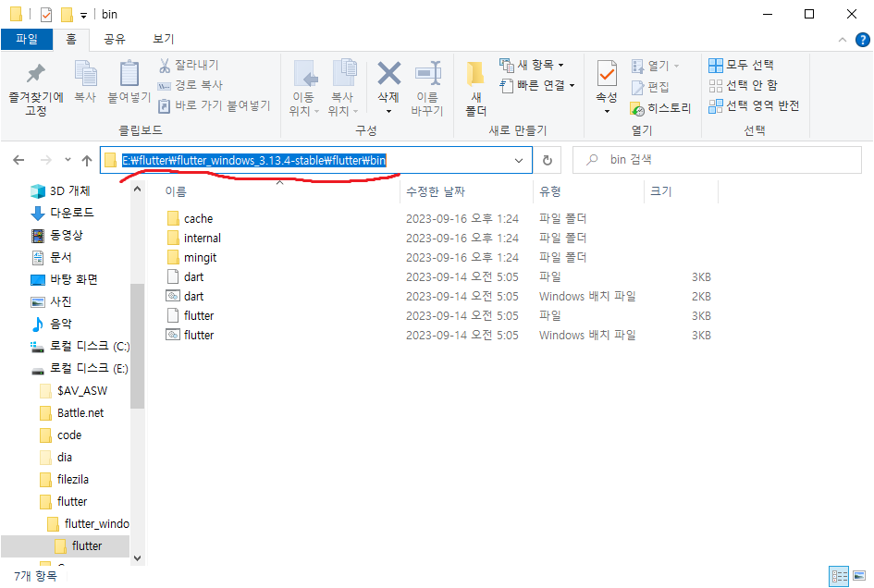This screenshot has width=874, height=588.
Task: Switch to large icons view
Action: pyautogui.click(x=859, y=576)
